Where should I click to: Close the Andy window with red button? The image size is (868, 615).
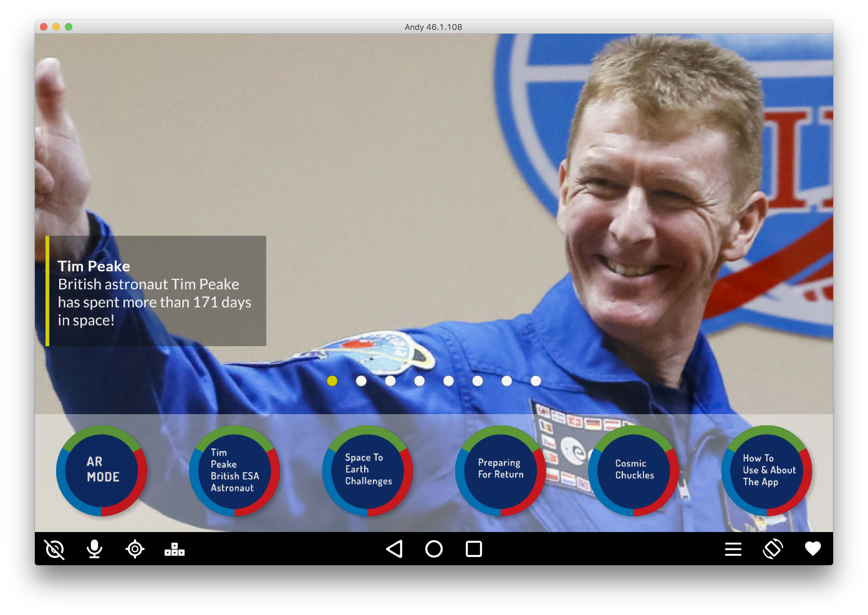[x=44, y=27]
